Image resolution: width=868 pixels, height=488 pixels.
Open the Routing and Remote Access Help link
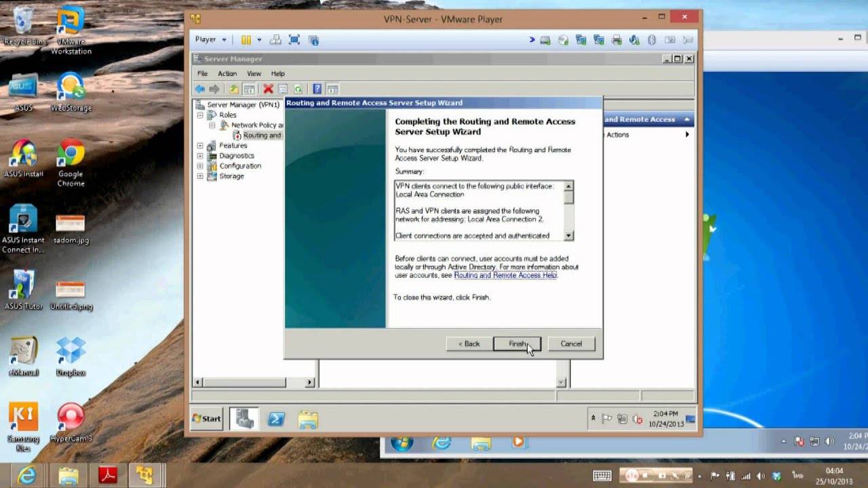click(x=505, y=275)
